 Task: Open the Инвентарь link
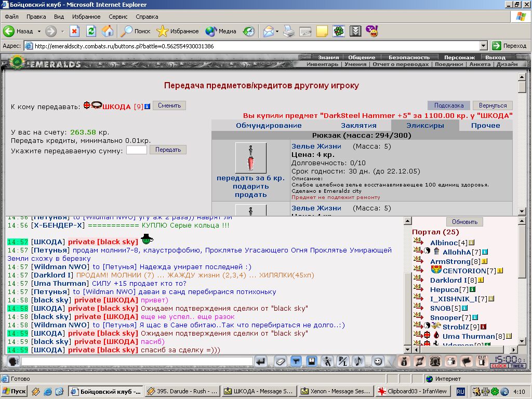322,64
